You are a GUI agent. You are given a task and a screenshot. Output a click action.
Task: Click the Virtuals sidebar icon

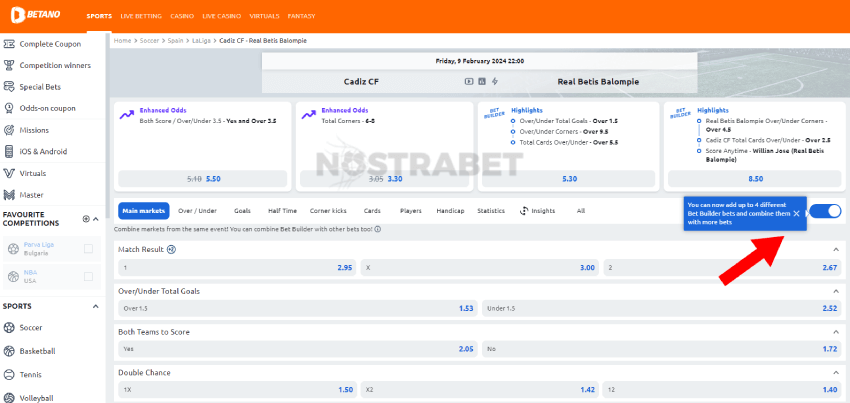pos(9,174)
